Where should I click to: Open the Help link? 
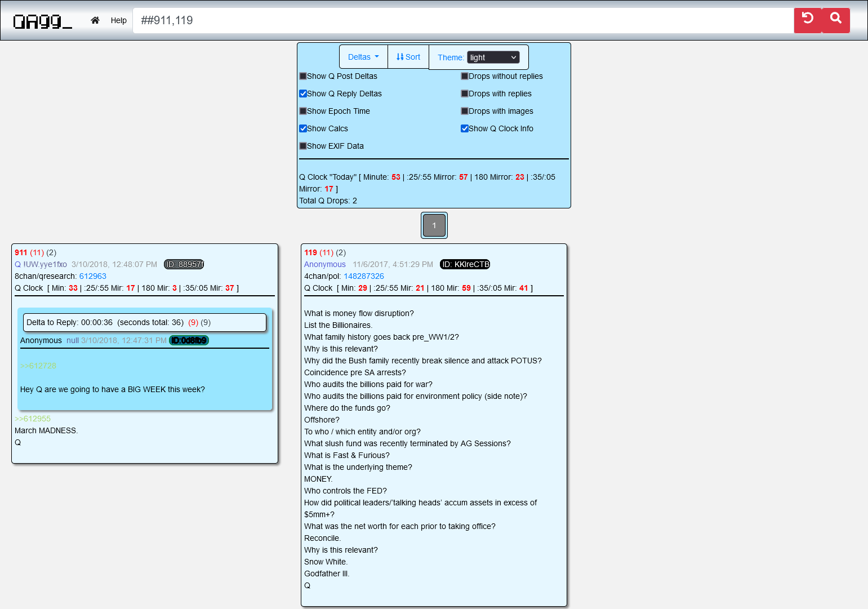click(118, 20)
